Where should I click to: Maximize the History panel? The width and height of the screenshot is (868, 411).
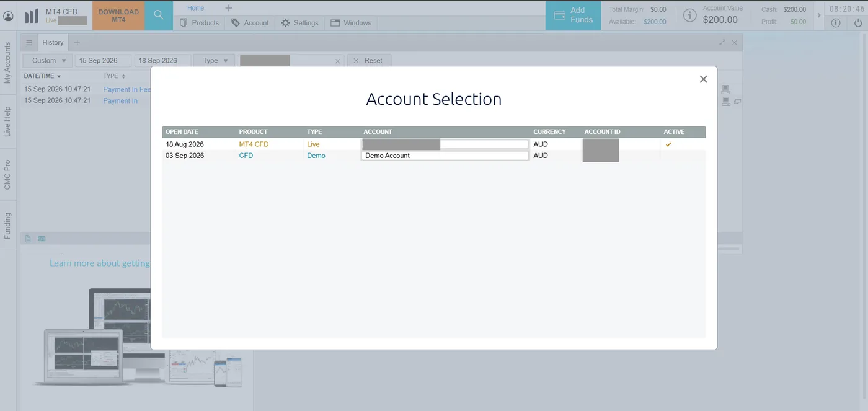click(x=722, y=43)
